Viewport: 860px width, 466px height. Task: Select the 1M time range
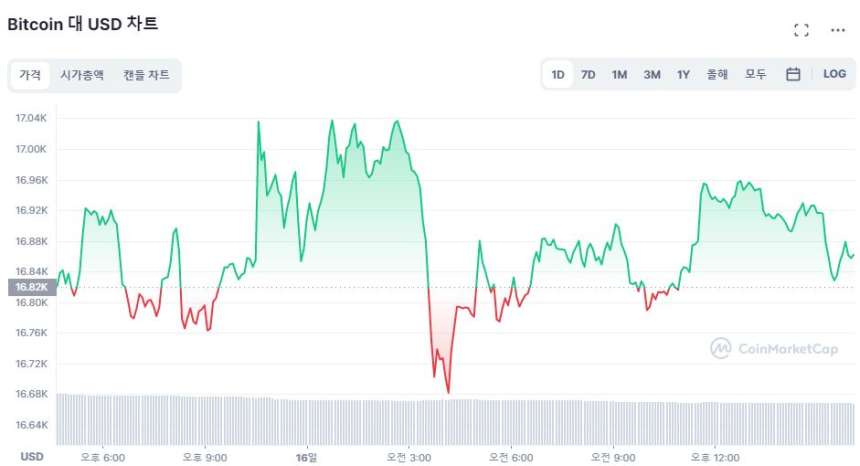(619, 74)
